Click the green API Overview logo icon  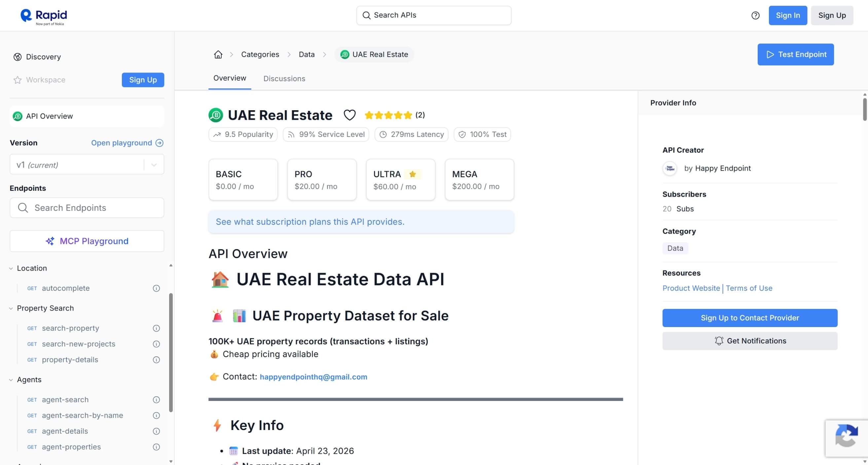tap(18, 116)
